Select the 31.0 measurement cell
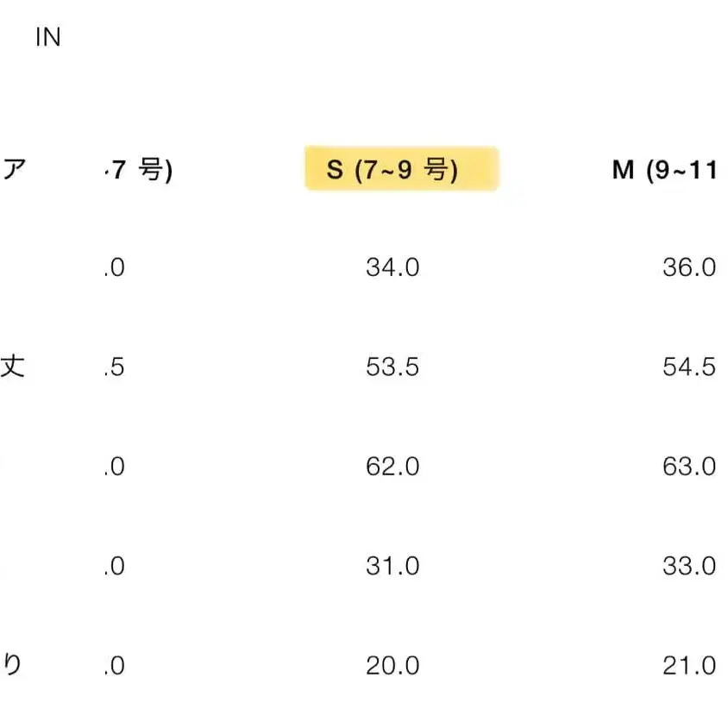 pos(392,567)
